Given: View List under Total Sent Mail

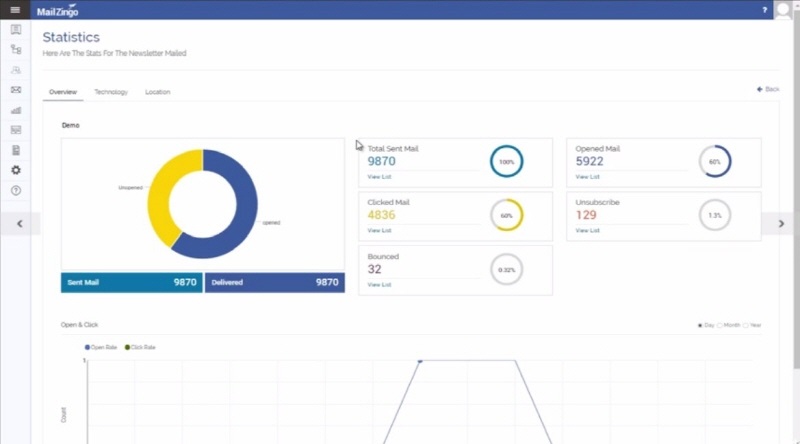Looking at the screenshot, I should click(x=379, y=177).
